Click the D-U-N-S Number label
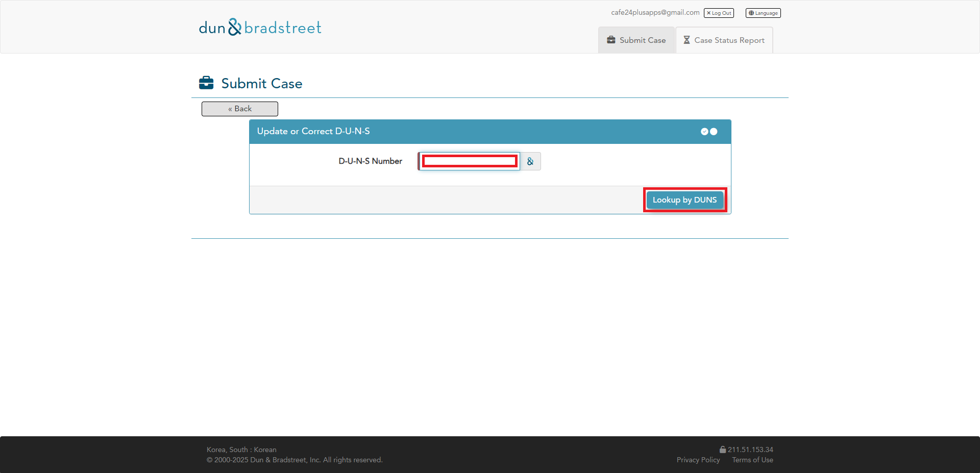This screenshot has width=980, height=473. point(371,161)
